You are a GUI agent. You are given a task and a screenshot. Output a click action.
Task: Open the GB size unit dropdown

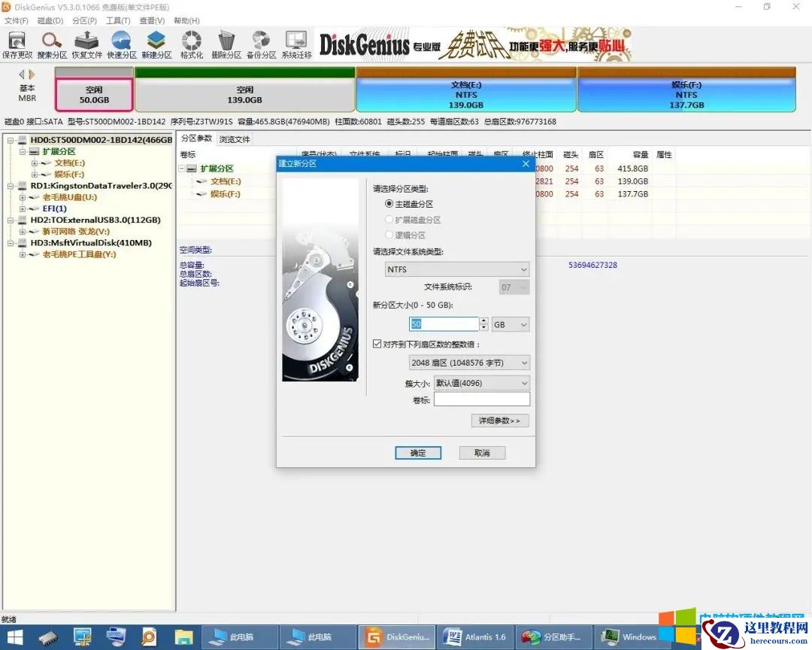[x=511, y=324]
